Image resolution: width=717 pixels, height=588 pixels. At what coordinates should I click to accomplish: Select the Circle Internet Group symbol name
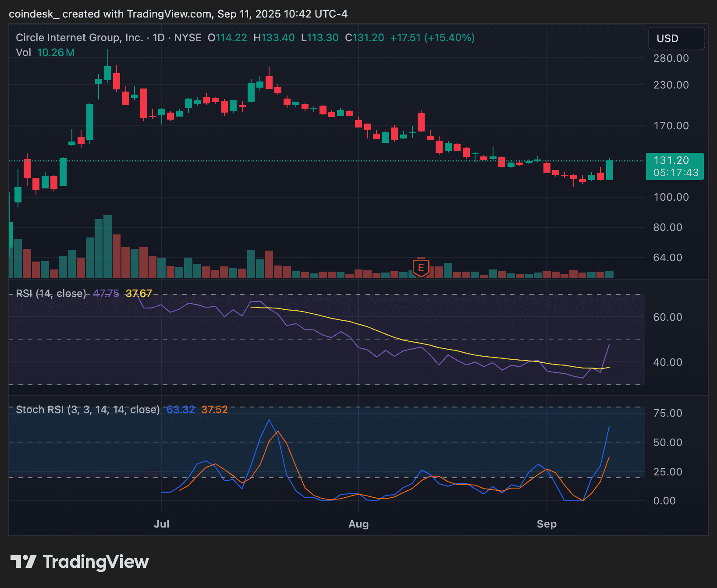[79, 38]
